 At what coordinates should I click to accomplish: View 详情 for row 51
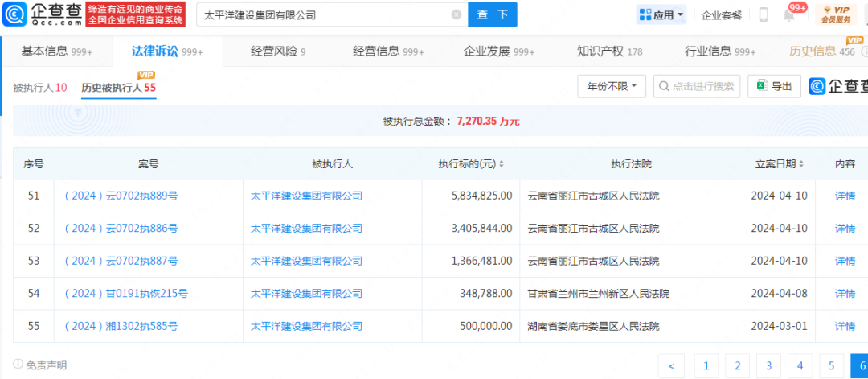coord(845,195)
